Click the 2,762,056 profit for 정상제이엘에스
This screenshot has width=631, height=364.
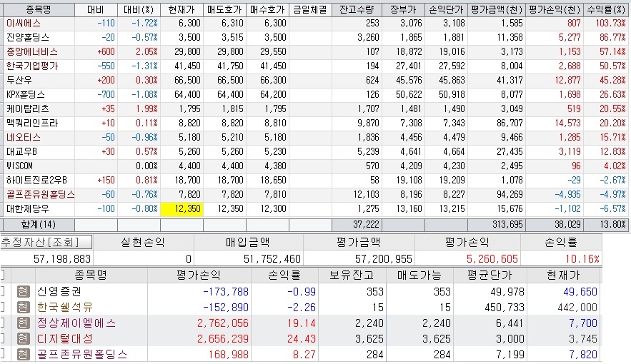pyautogui.click(x=222, y=323)
